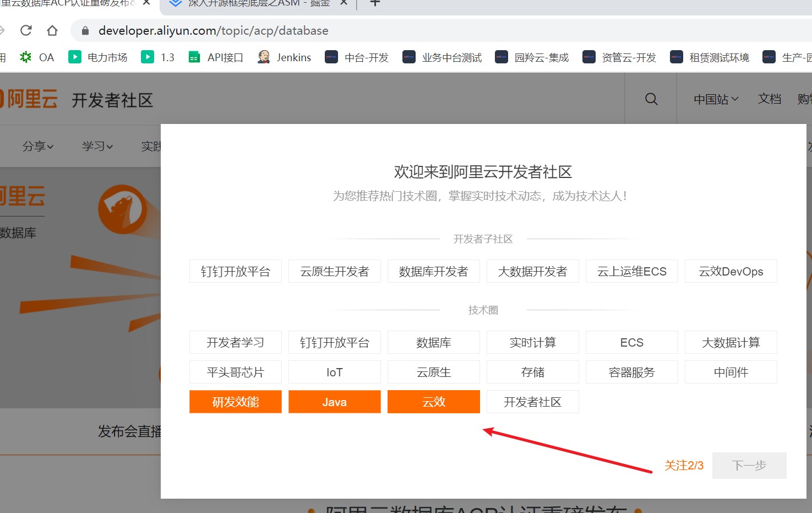Viewport: 812px width, 513px height.
Task: Close the ASM juejin tab
Action: point(344,3)
